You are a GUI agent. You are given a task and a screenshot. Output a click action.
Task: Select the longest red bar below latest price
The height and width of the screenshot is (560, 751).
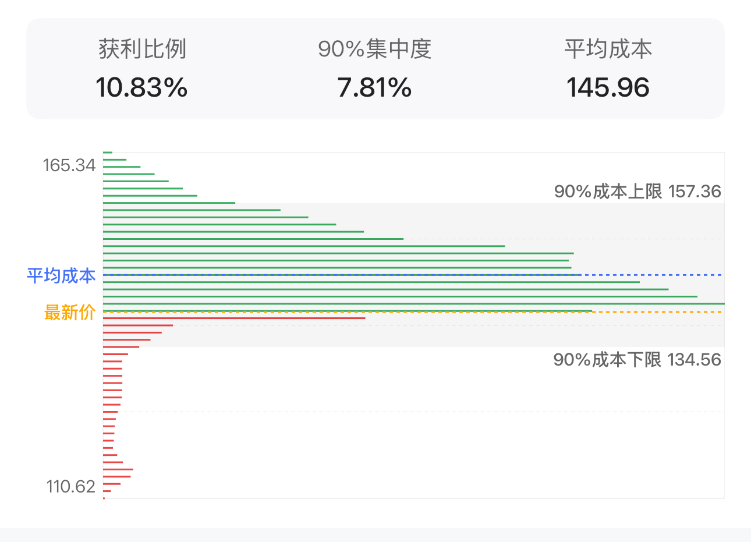coord(234,318)
